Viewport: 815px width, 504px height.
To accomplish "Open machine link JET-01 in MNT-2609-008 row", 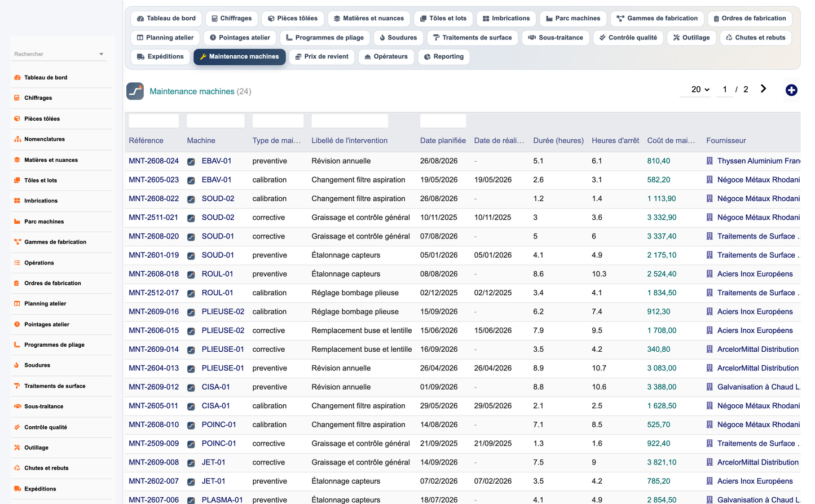I will 214,462.
